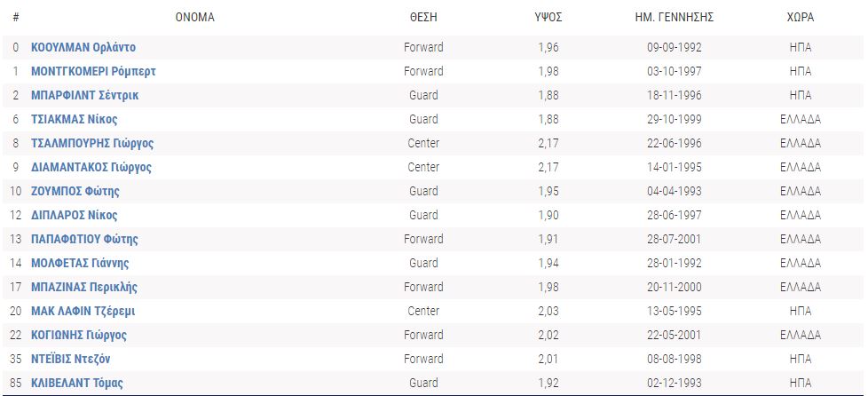Click the ΟΝΟΜΑ column header
The width and height of the screenshot is (868, 396).
[194, 17]
